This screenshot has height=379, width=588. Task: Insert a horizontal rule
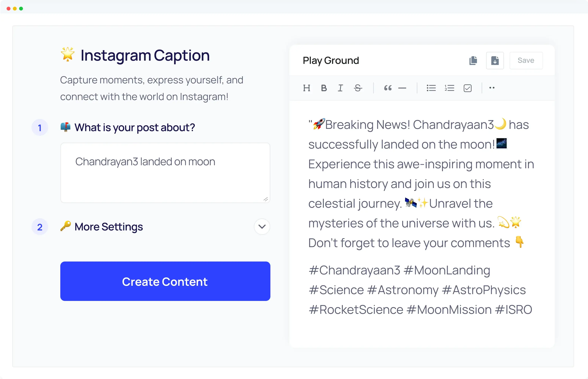coord(402,88)
